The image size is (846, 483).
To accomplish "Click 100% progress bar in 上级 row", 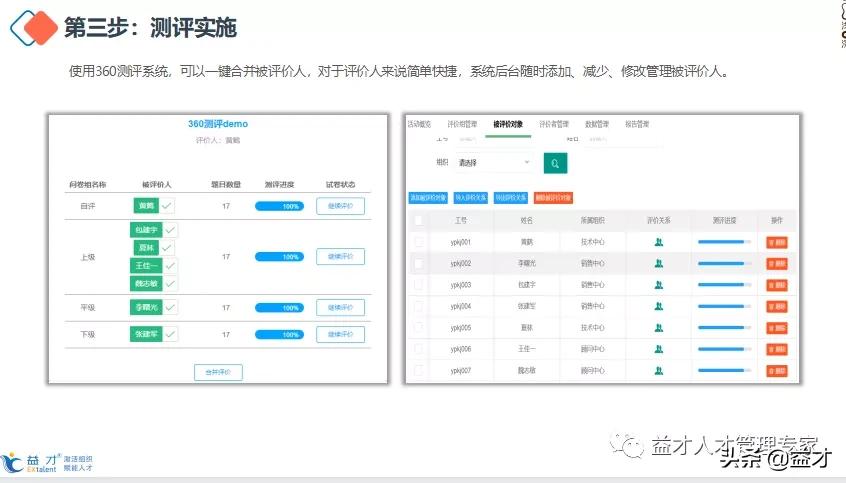I will pyautogui.click(x=279, y=256).
